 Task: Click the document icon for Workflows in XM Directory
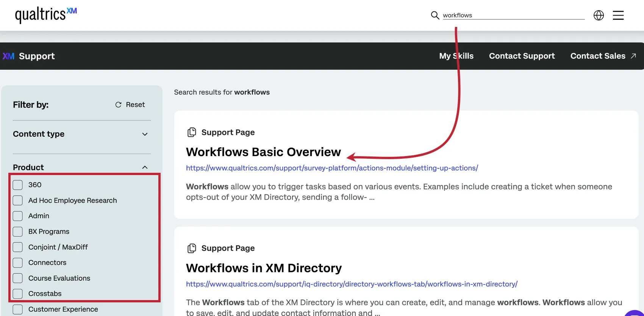point(192,248)
